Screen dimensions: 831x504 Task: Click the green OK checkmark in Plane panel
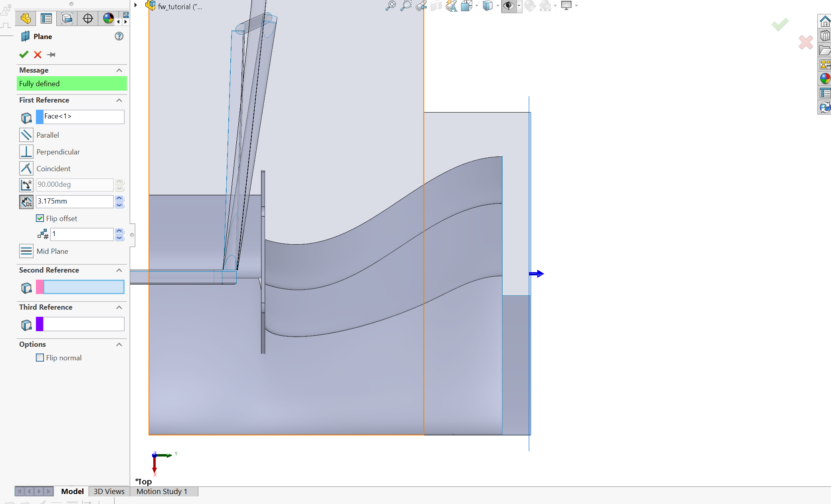[x=24, y=55]
